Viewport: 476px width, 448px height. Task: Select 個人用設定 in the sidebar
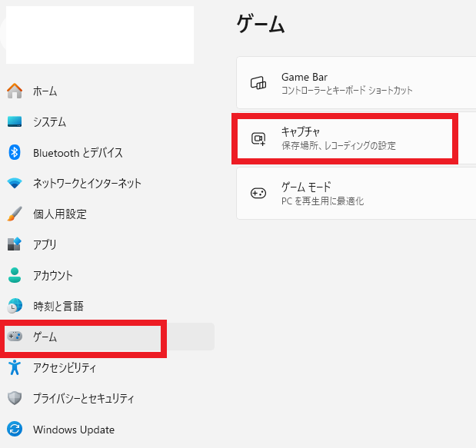click(60, 214)
